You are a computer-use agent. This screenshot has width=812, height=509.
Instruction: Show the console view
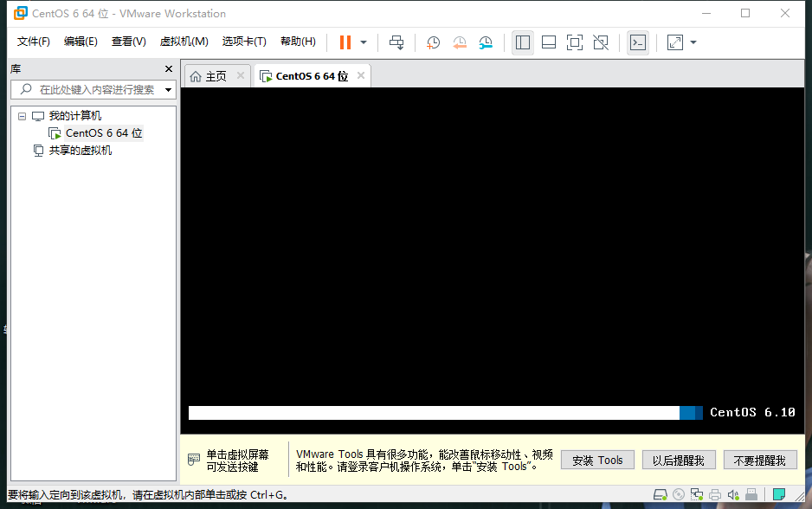click(x=637, y=42)
